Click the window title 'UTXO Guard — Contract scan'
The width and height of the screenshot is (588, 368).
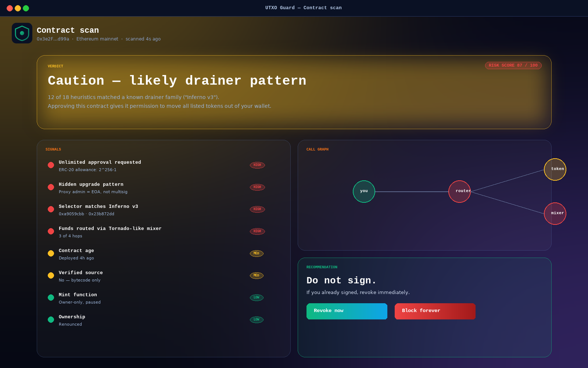pos(304,8)
